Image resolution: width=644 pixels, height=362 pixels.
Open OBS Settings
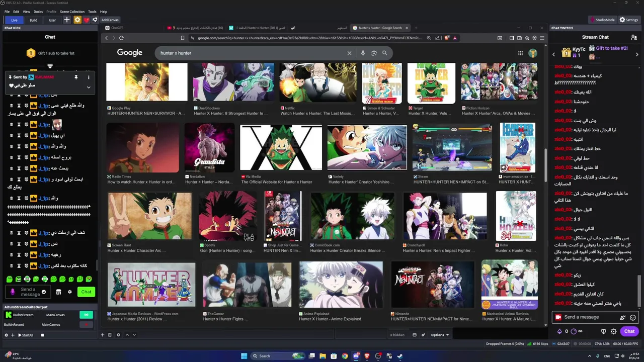pyautogui.click(x=628, y=20)
